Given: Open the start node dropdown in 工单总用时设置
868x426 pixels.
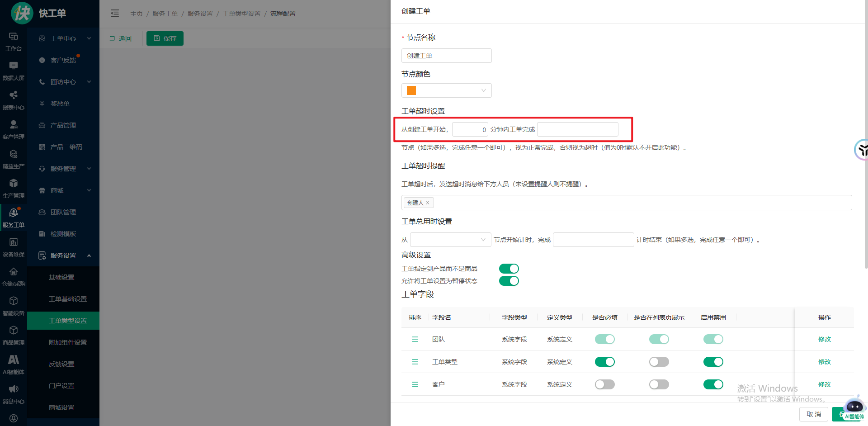Looking at the screenshot, I should coord(450,240).
